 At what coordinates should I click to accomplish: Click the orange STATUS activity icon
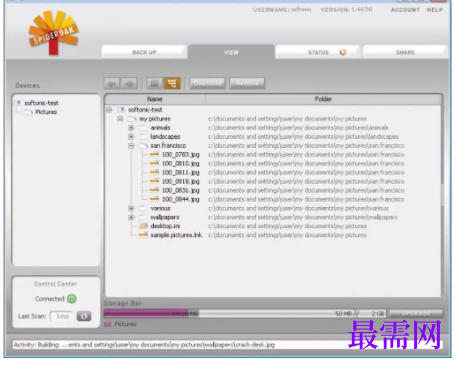pos(343,52)
